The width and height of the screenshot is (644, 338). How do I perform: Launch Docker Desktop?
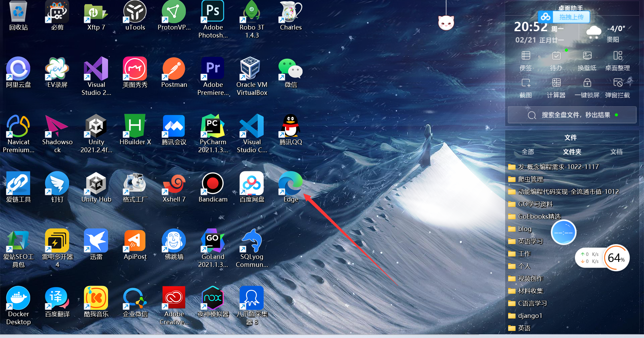18,298
